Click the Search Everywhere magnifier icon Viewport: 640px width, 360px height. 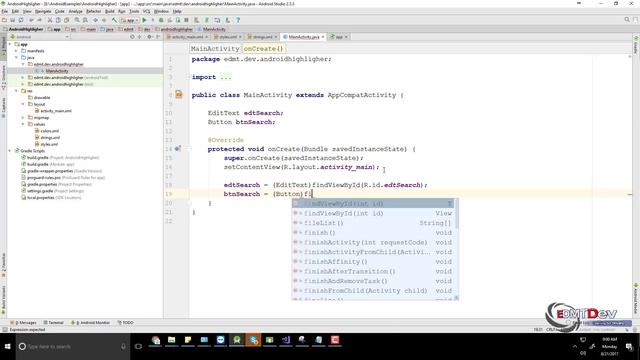click(627, 20)
